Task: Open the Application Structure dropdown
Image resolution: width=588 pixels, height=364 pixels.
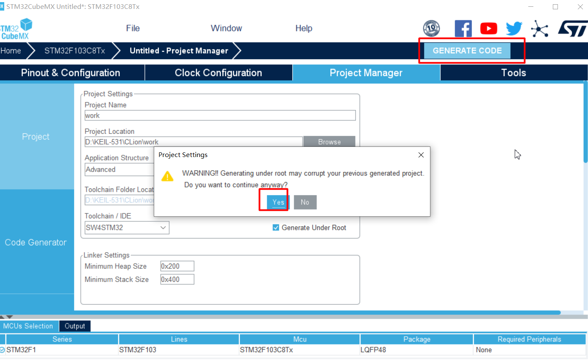Action: coord(119,169)
